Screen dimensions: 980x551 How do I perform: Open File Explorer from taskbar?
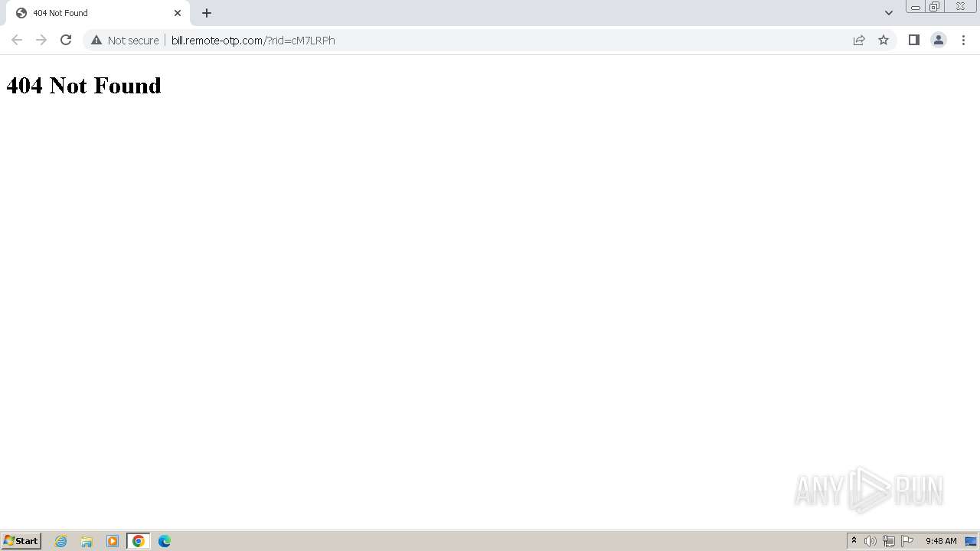(87, 541)
